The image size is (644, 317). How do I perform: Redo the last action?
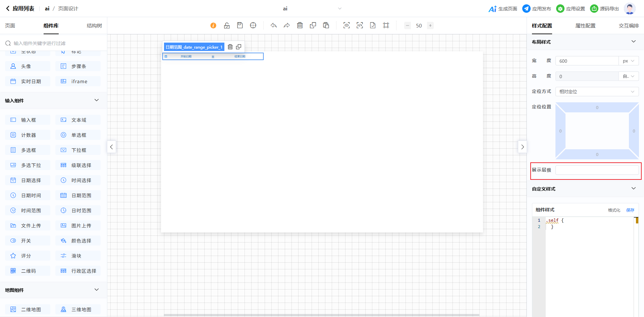point(286,25)
